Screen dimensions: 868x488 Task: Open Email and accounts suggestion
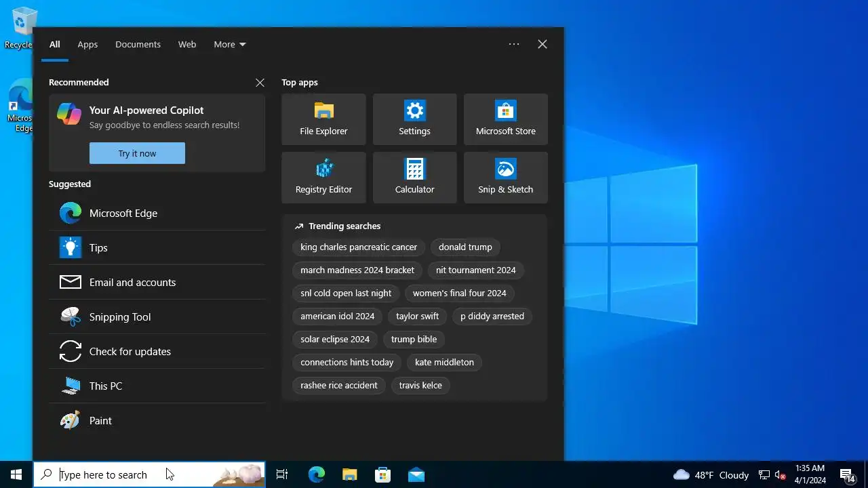click(157, 282)
